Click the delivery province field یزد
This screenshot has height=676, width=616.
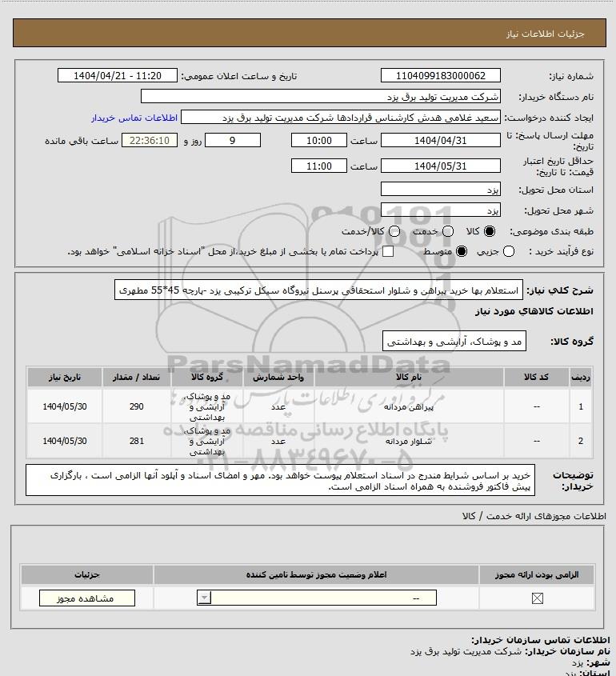[x=441, y=190]
